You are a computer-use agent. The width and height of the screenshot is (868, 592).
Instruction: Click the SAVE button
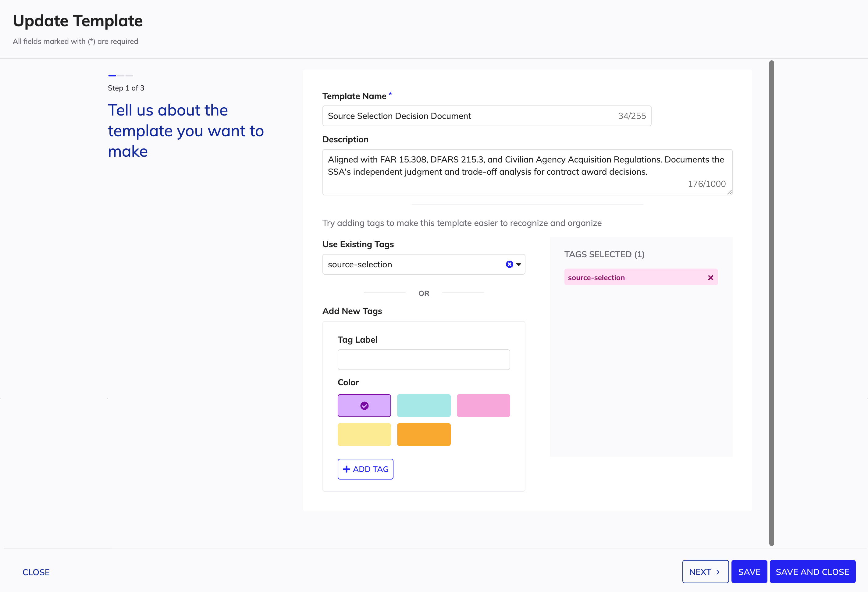749,572
